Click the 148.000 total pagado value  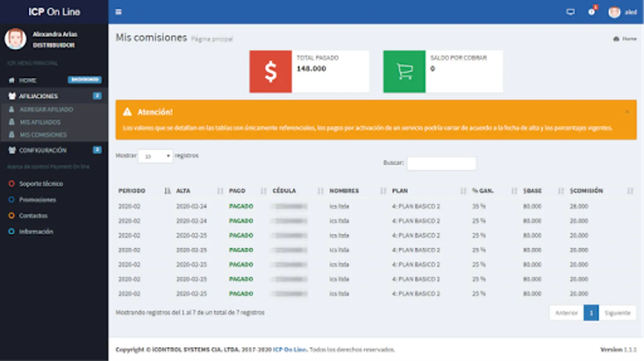311,69
